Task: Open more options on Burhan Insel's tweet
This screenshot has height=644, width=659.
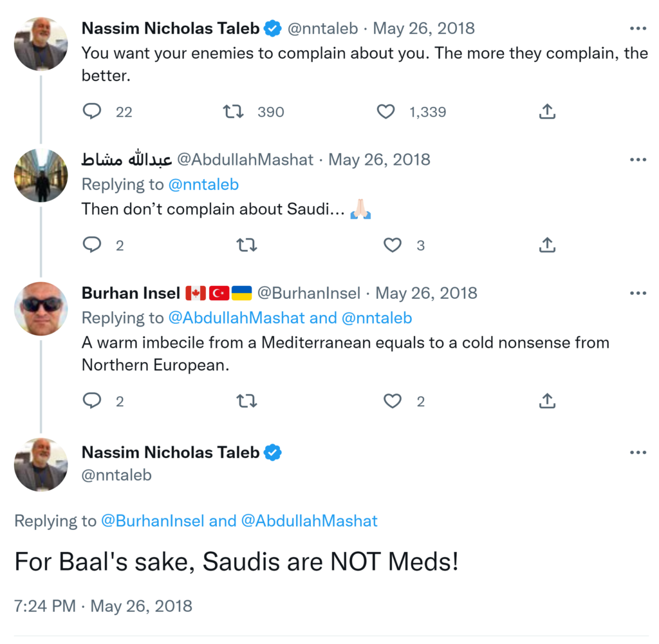Action: click(638, 294)
